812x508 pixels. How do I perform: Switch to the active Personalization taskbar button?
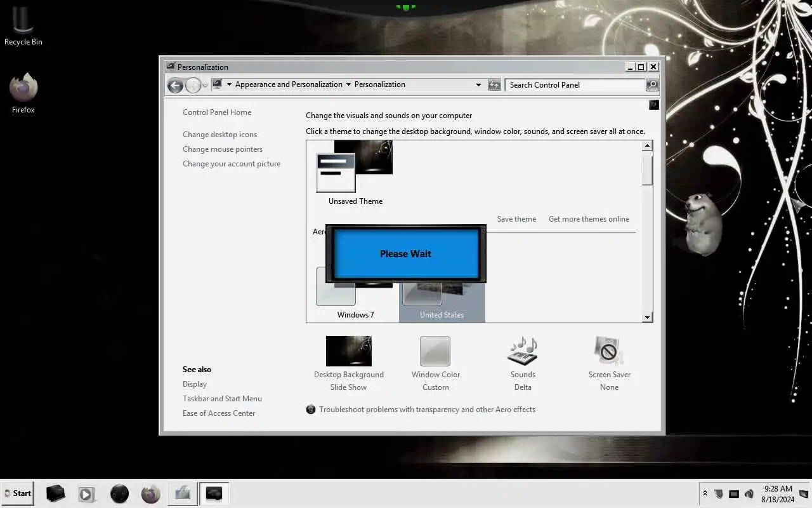[x=214, y=493]
